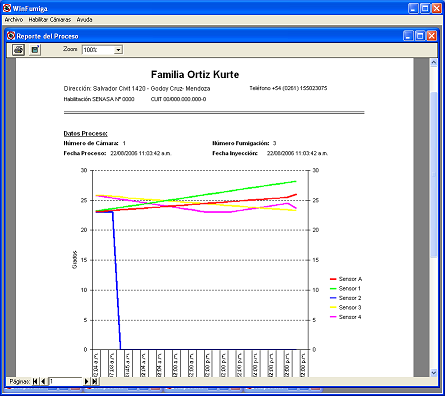Click the WinFumiga application icon in the title bar
This screenshot has width=445, height=396.
click(7, 8)
